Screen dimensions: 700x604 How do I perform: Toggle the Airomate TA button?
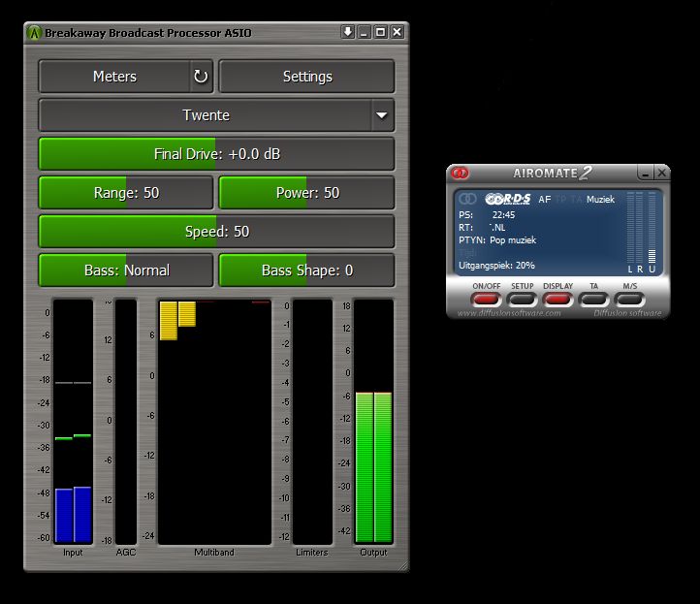tap(593, 299)
